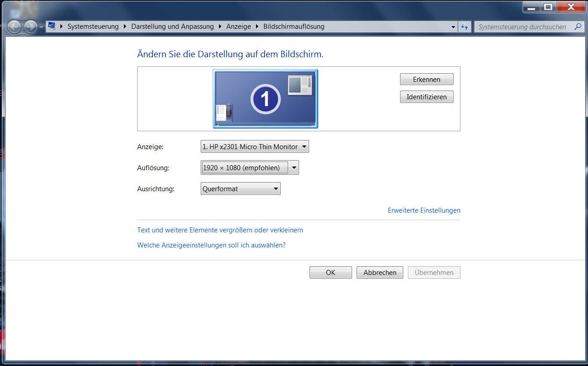588x366 pixels.
Task: Select monitor 1 thumbnail preview
Action: 265,99
